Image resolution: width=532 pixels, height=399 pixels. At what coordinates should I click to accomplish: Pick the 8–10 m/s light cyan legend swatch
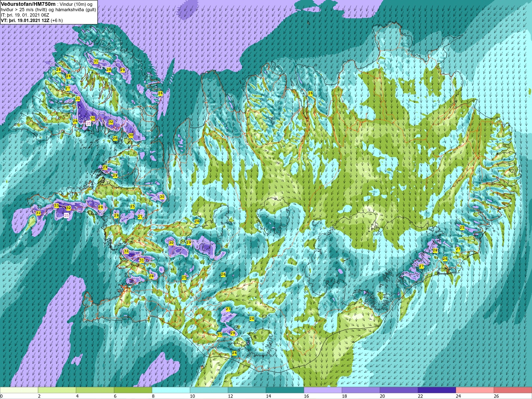[171, 390]
